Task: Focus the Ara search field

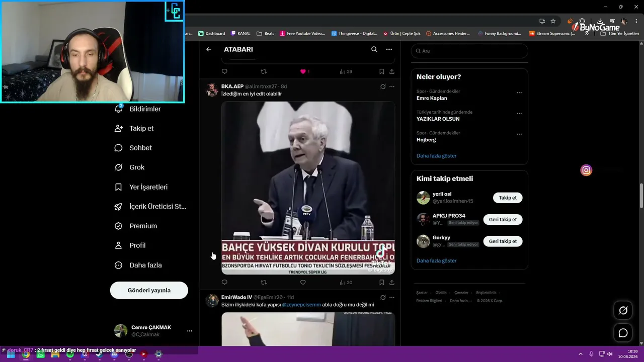Action: 469,51
